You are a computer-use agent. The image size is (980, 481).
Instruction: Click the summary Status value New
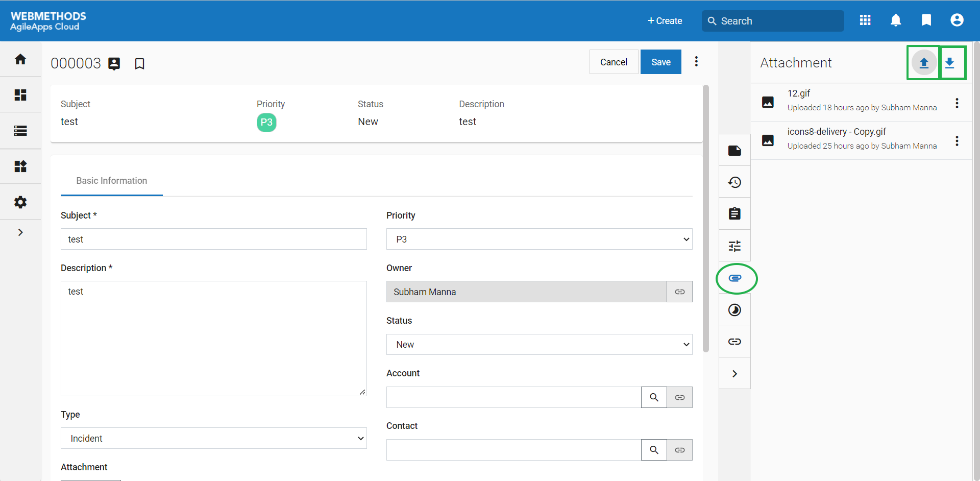(368, 122)
